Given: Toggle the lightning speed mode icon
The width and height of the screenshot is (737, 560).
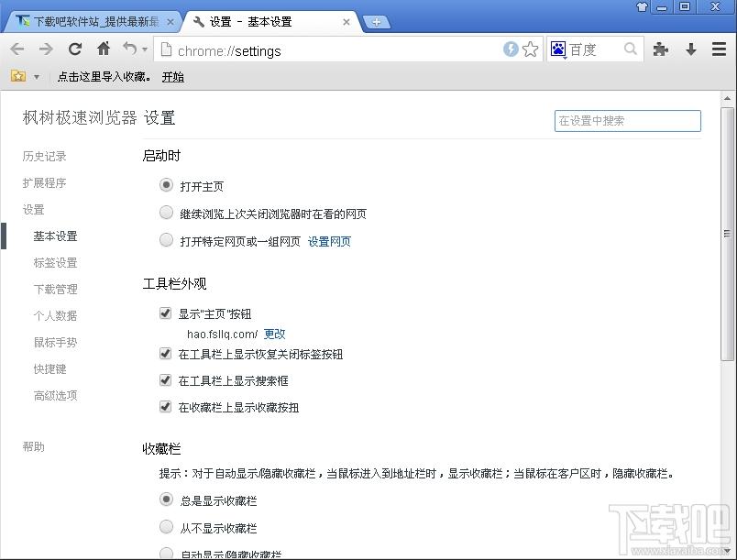Looking at the screenshot, I should (511, 49).
